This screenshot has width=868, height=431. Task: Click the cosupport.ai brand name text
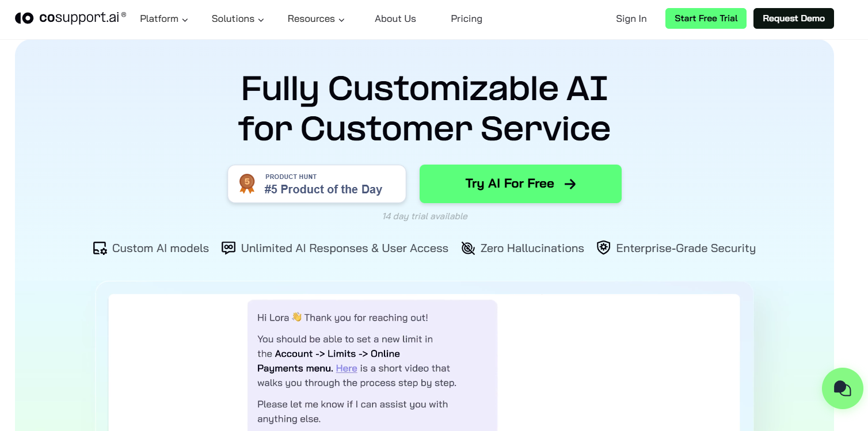[82, 18]
